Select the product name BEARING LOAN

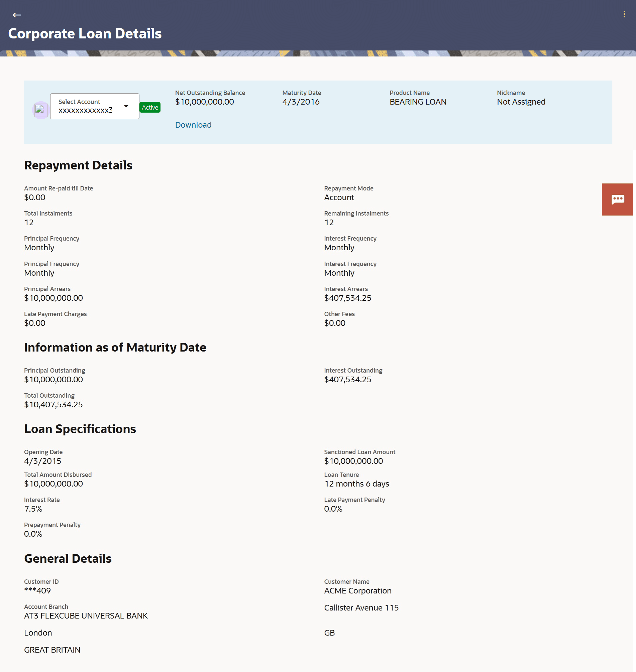pos(418,102)
